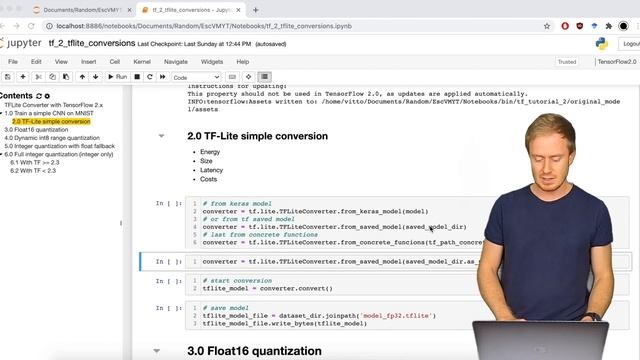Click the Run cell button
Image resolution: width=640 pixels, height=360 pixels.
pyautogui.click(x=118, y=77)
